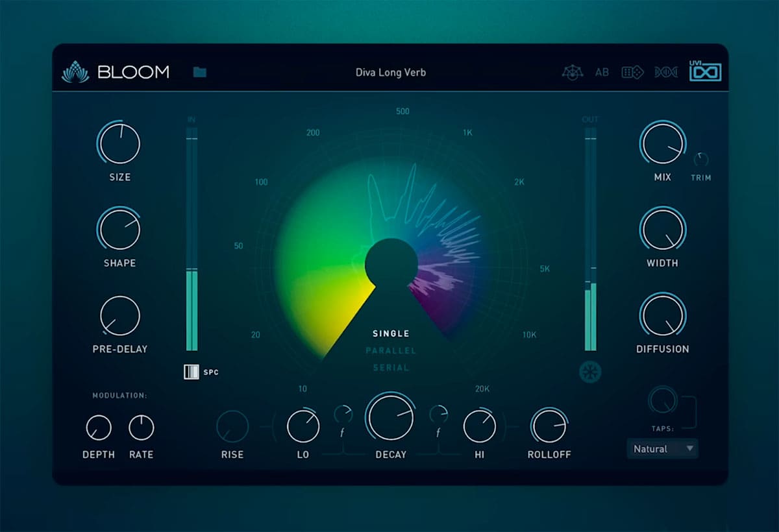Toggle AB comparison
The width and height of the screenshot is (779, 532).
602,72
